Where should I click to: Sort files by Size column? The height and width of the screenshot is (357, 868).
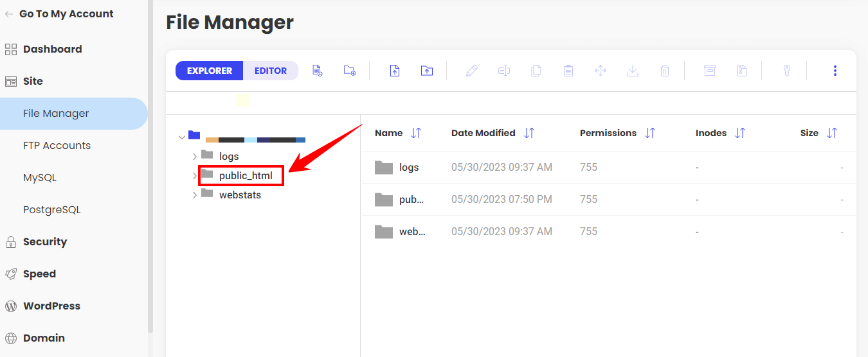pyautogui.click(x=832, y=133)
